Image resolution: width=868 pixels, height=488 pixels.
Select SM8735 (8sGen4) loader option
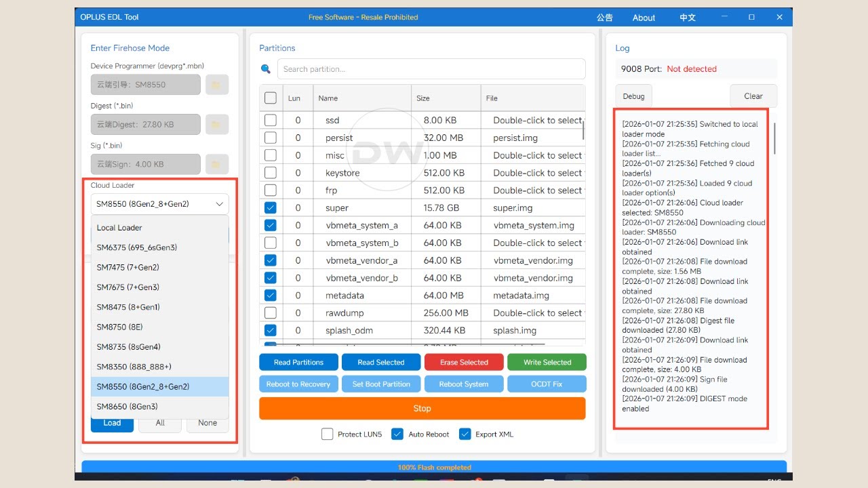click(x=160, y=347)
